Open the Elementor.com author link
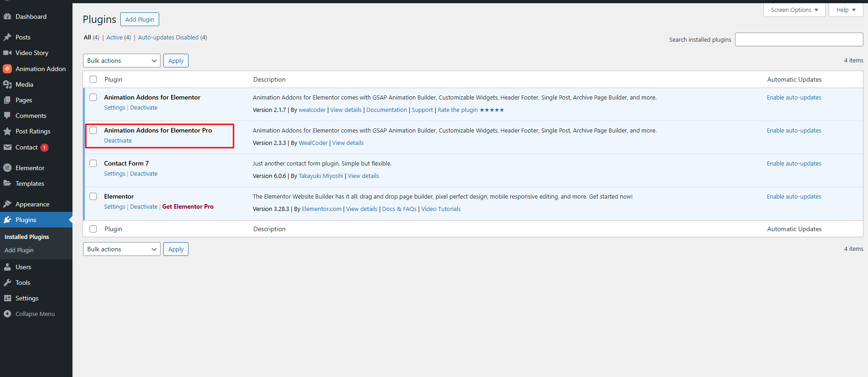Screen dimensions: 868x377 pyautogui.click(x=322, y=209)
